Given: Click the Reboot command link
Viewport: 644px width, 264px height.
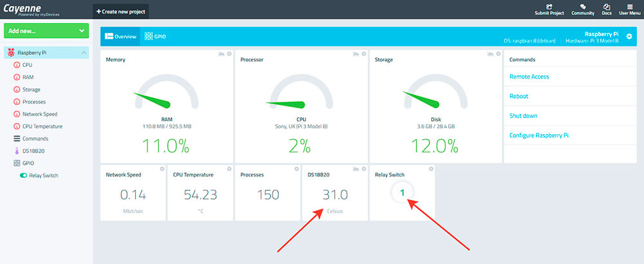Looking at the screenshot, I should [519, 96].
